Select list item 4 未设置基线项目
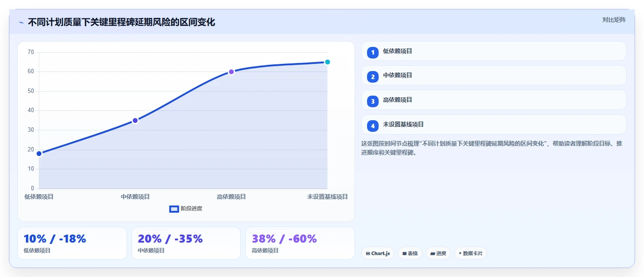 [x=494, y=125]
